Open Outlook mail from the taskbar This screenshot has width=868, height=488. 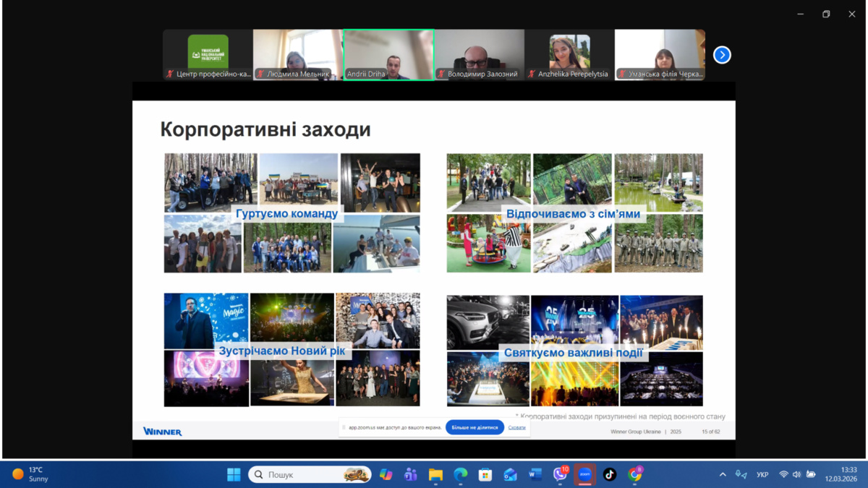click(511, 474)
